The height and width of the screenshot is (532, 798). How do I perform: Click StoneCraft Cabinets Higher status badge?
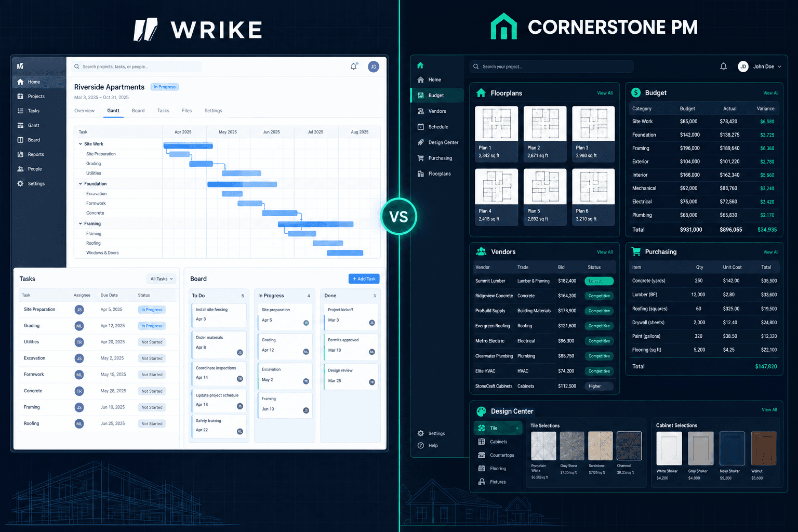[x=599, y=386]
